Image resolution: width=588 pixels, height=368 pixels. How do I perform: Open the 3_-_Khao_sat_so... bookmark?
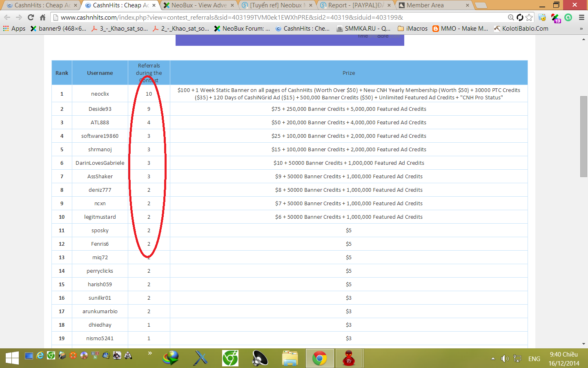coord(120,29)
